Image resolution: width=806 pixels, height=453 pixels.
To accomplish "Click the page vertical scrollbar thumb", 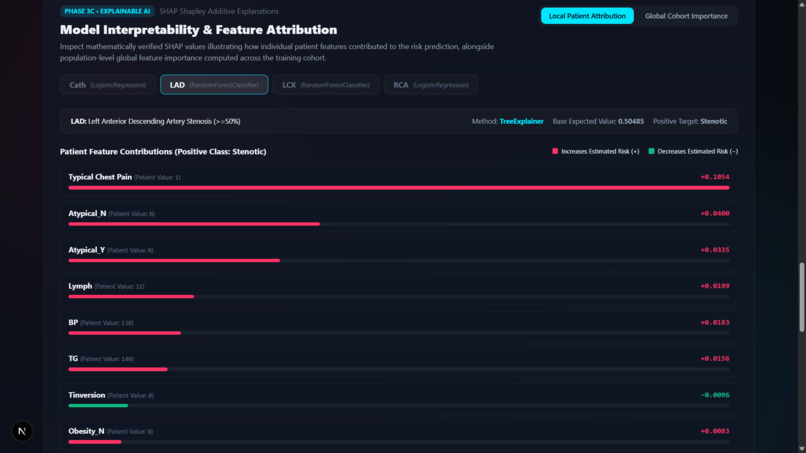I will 801,297.
